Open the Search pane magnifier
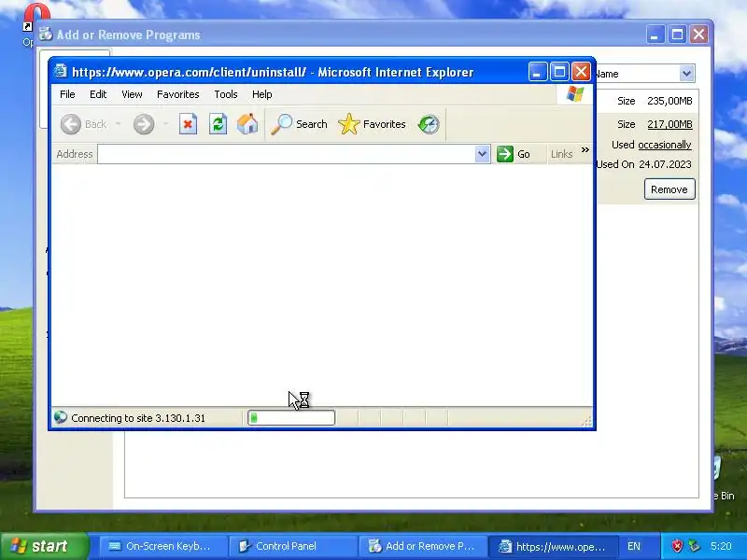 tap(282, 124)
